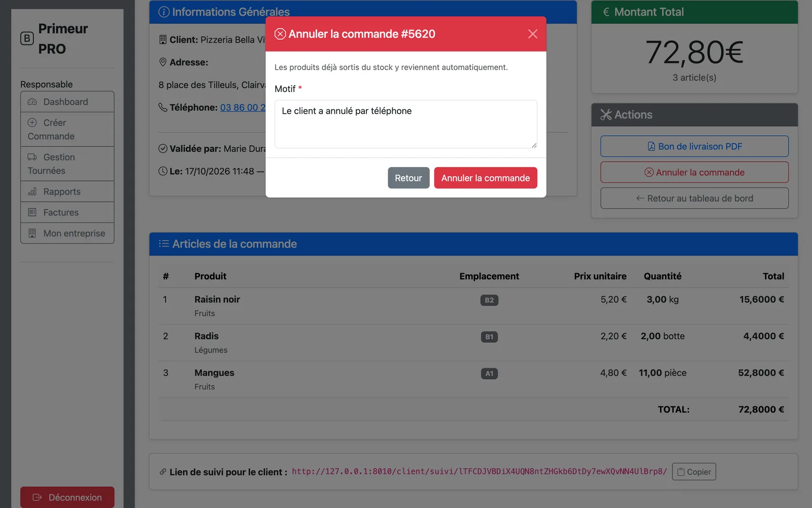This screenshot has width=812, height=508.
Task: Click the 72,8000 € amount in the TOTAL row
Action: (761, 409)
